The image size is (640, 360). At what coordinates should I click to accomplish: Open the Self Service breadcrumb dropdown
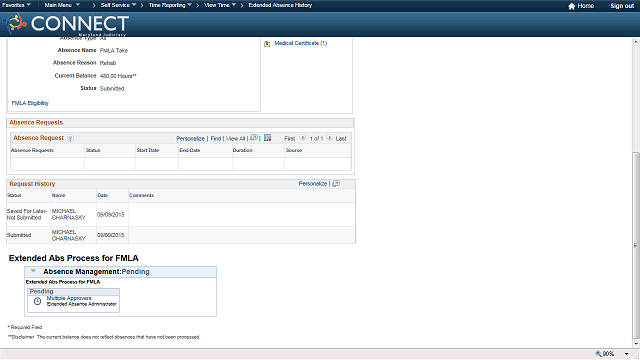[118, 5]
